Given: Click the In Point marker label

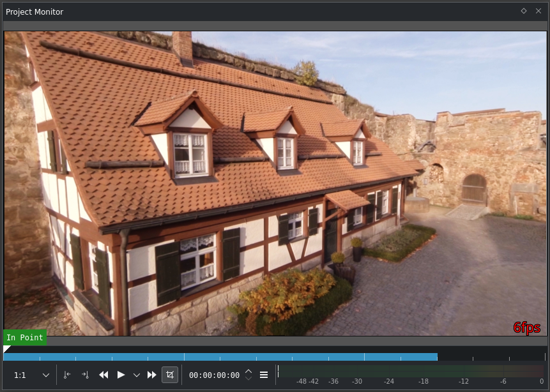Looking at the screenshot, I should (25, 337).
